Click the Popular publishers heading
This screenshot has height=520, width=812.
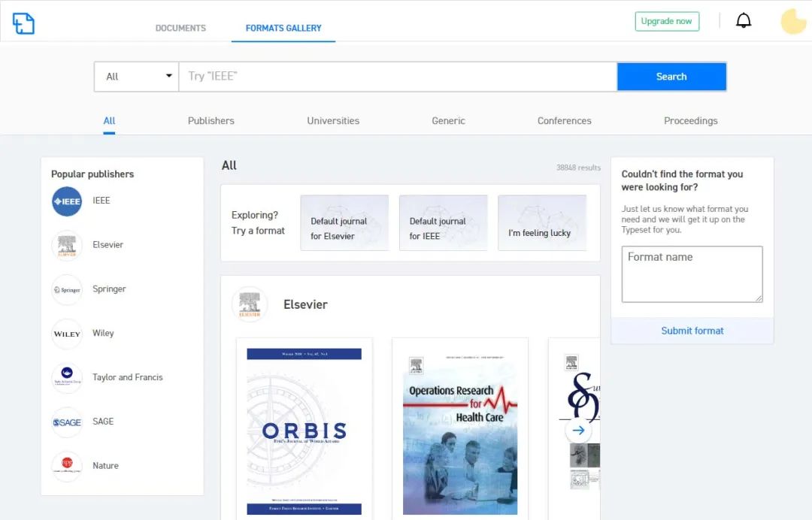(92, 174)
